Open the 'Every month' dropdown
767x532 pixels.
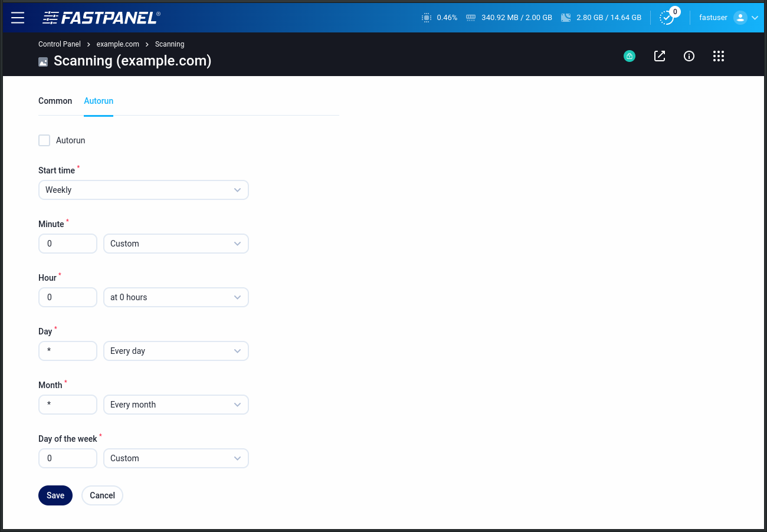point(176,405)
